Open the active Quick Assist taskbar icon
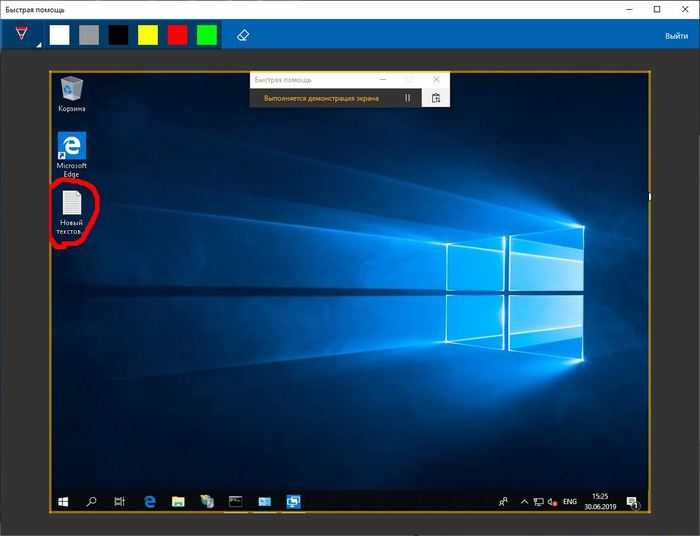This screenshot has height=536, width=700. 293,502
